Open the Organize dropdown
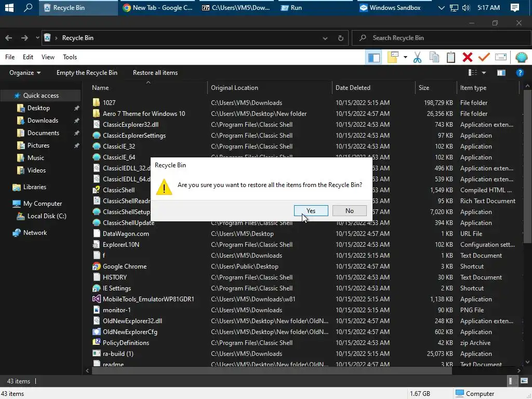This screenshot has width=532, height=399. 25,73
